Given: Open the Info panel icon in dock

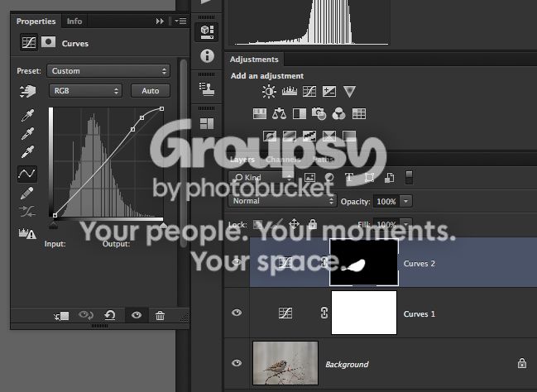Looking at the screenshot, I should (207, 55).
